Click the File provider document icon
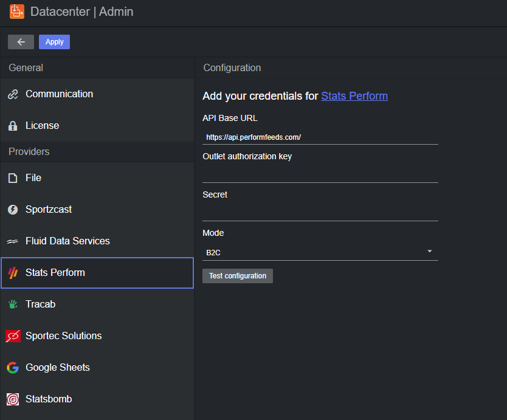This screenshot has width=507, height=420. pyautogui.click(x=13, y=178)
